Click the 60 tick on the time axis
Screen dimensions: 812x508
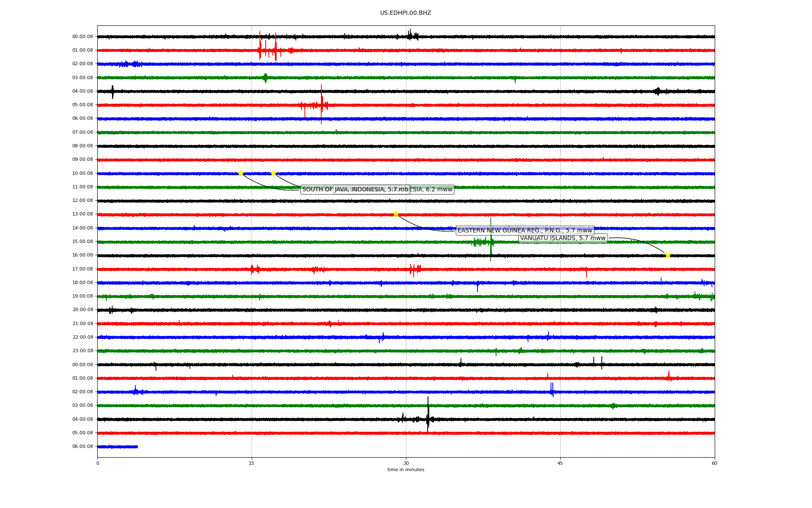[x=714, y=463]
